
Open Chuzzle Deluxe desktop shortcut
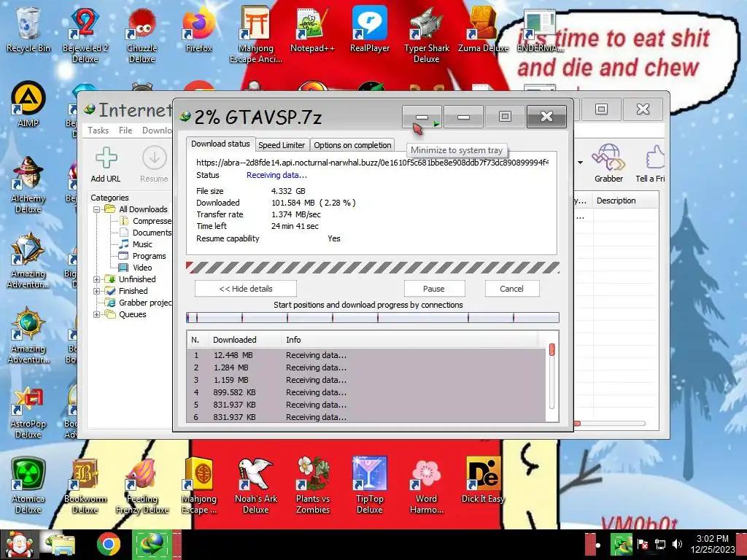[x=142, y=34]
